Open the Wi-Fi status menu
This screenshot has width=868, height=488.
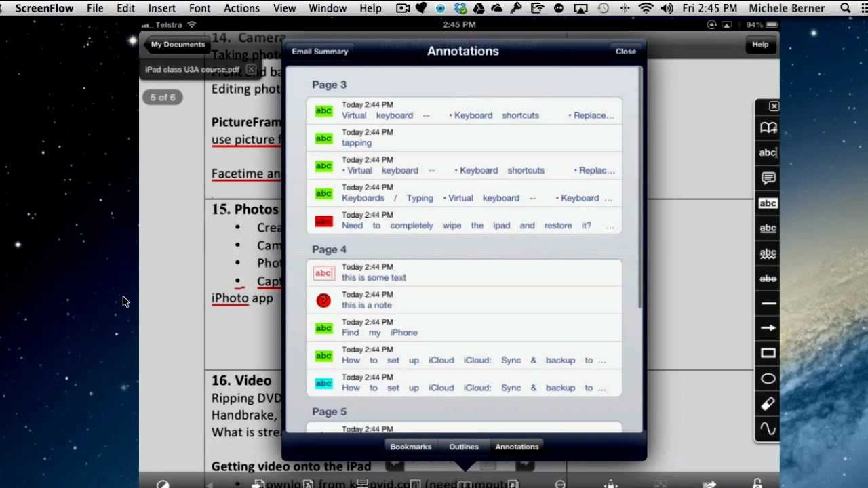tap(646, 8)
